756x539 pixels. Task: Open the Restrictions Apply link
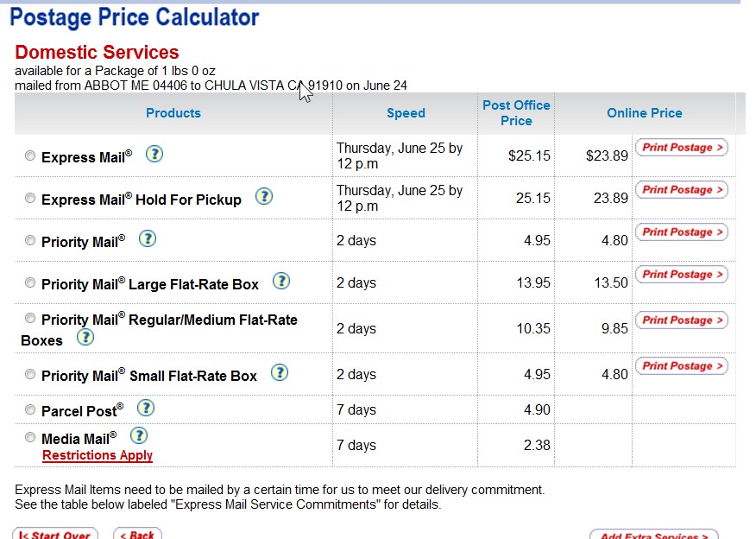point(98,455)
